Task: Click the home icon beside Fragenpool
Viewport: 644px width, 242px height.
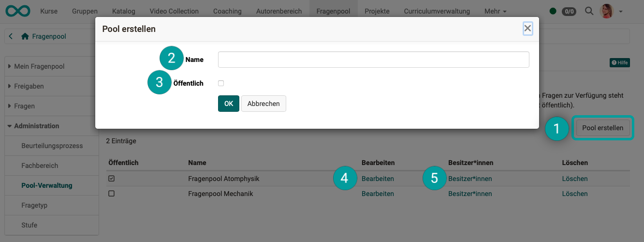Action: pyautogui.click(x=25, y=36)
